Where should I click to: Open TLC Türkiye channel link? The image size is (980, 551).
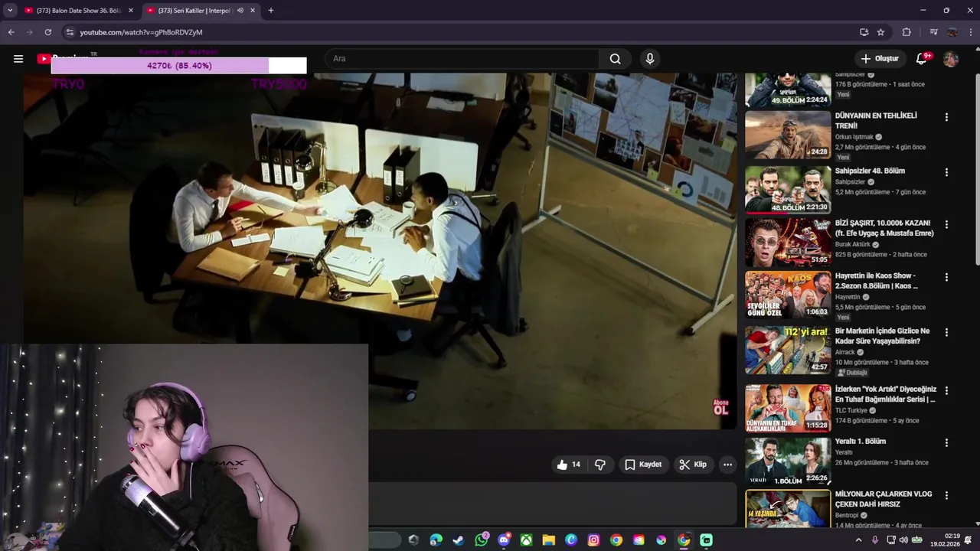click(x=851, y=411)
